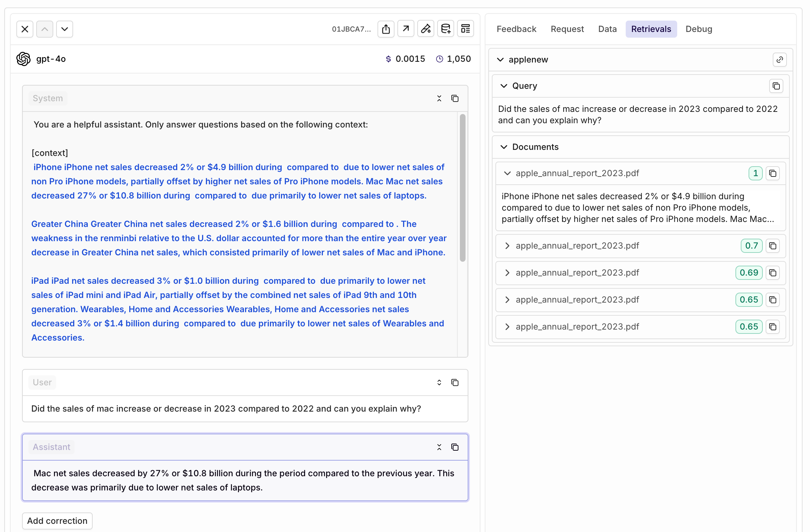Copy the System message content
This screenshot has width=810, height=532.
coord(455,98)
